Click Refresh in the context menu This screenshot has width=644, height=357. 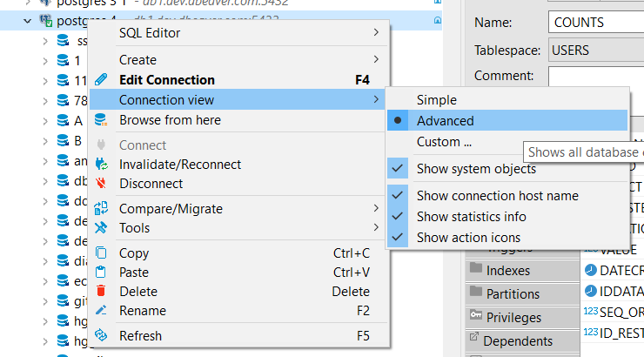[x=239, y=335]
